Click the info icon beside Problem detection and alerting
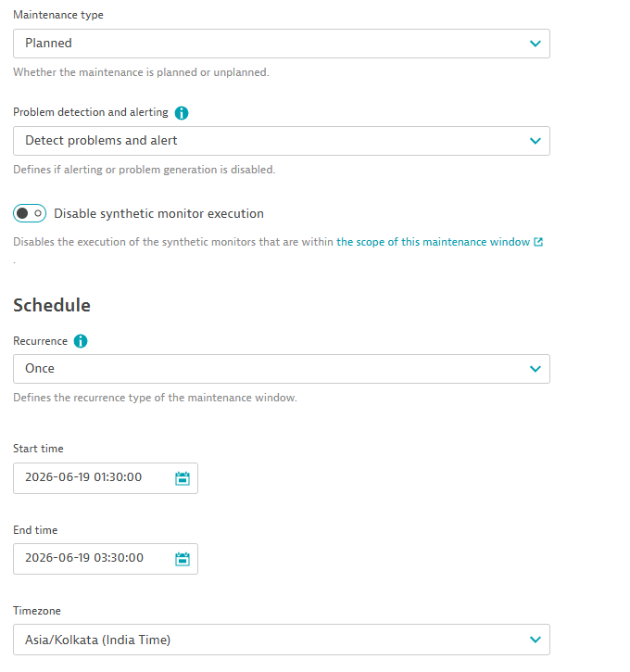 click(182, 113)
